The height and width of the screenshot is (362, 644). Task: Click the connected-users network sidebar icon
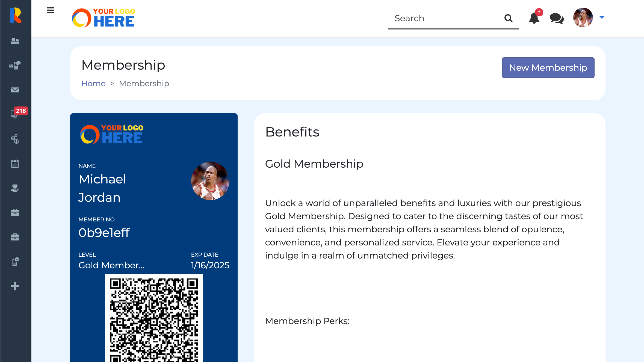(x=15, y=139)
